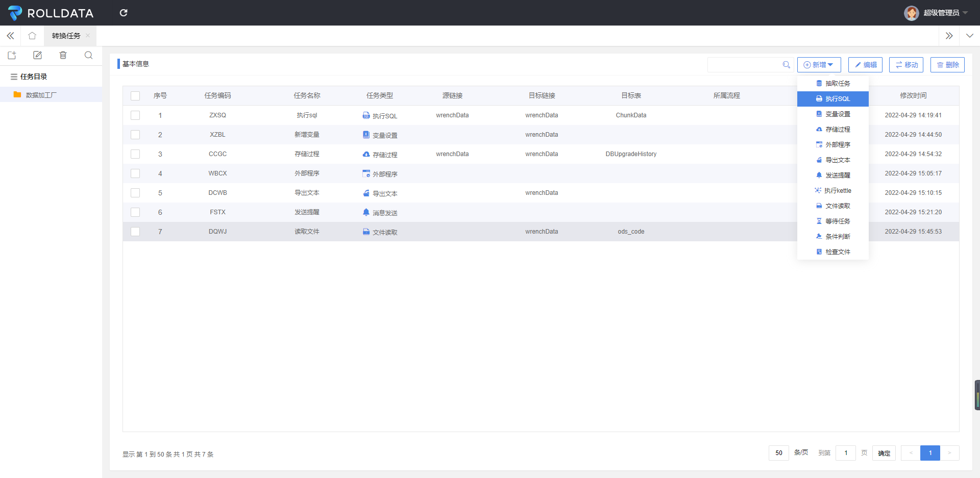
Task: Choose 外部程序 from the add menu
Action: (x=833, y=145)
